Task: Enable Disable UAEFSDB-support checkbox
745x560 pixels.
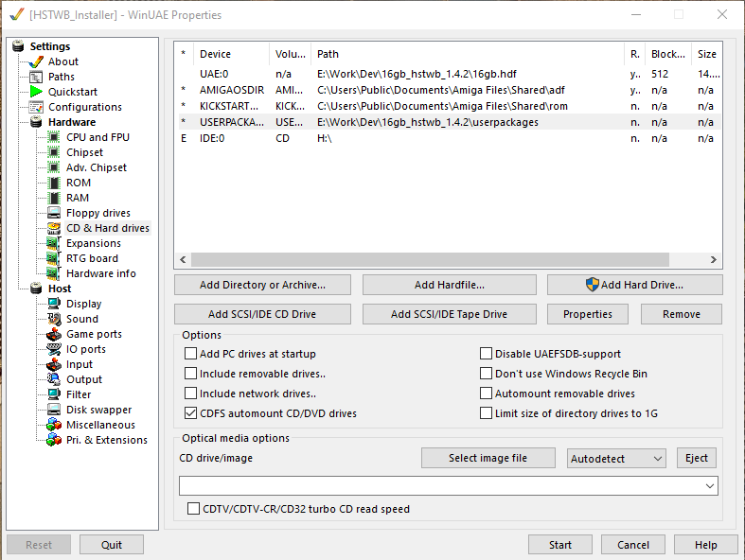Action: click(x=486, y=354)
